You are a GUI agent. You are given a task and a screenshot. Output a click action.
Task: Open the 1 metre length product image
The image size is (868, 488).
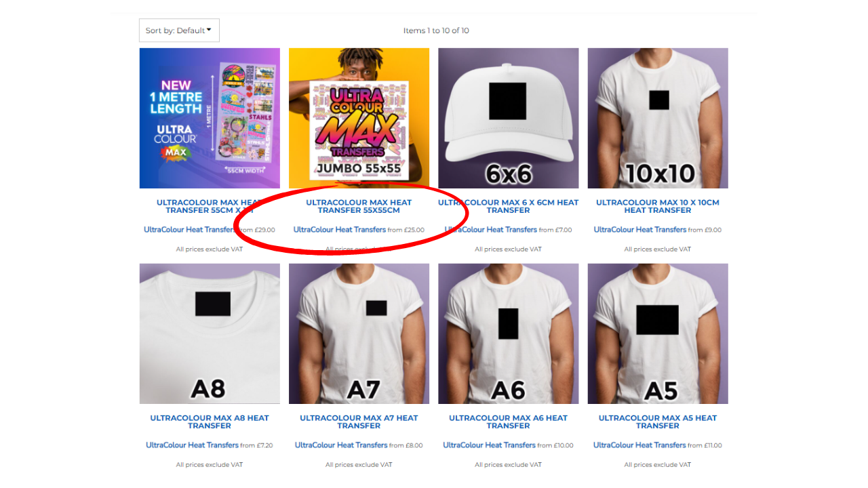pos(210,118)
